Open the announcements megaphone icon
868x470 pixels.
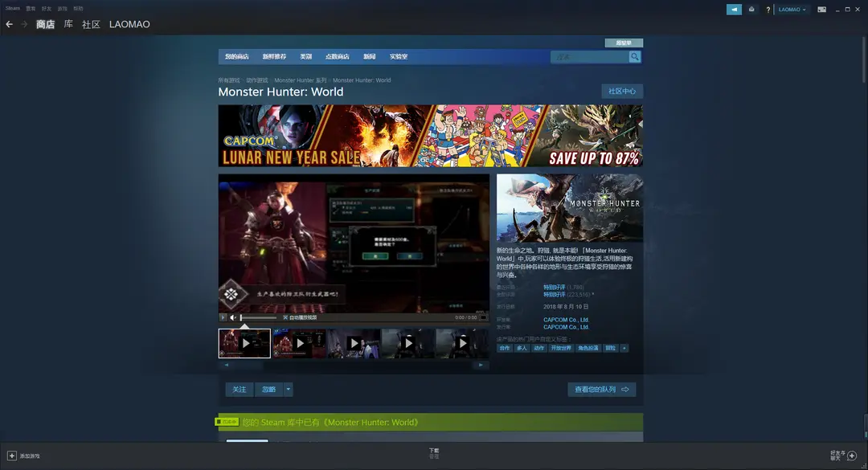[x=734, y=10]
